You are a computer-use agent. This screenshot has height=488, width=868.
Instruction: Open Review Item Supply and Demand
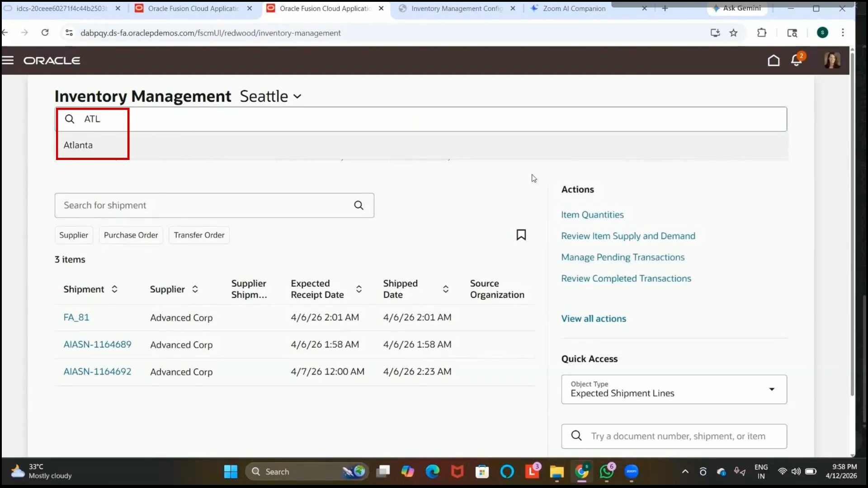point(628,236)
